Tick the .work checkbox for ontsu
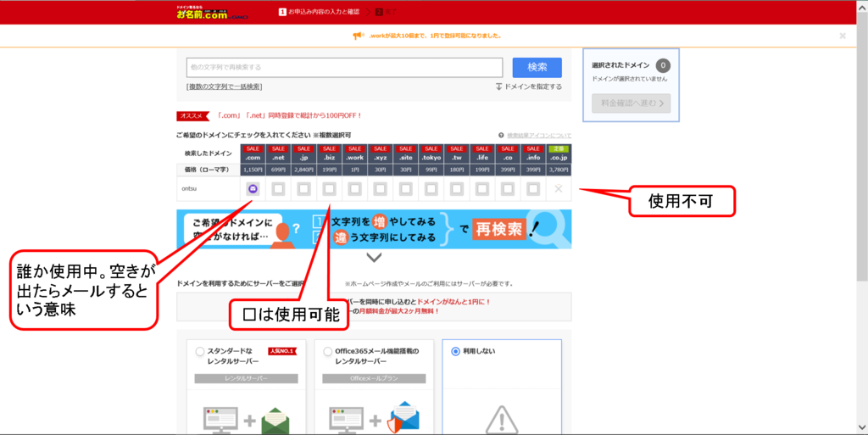The image size is (868, 435). tap(355, 189)
